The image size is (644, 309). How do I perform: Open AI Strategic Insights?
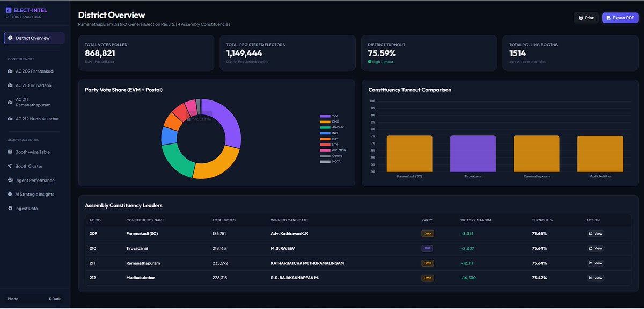[x=34, y=194]
